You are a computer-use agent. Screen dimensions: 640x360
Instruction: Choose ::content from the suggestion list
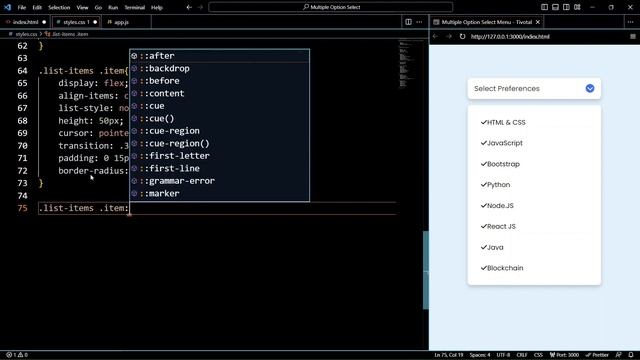220,93
